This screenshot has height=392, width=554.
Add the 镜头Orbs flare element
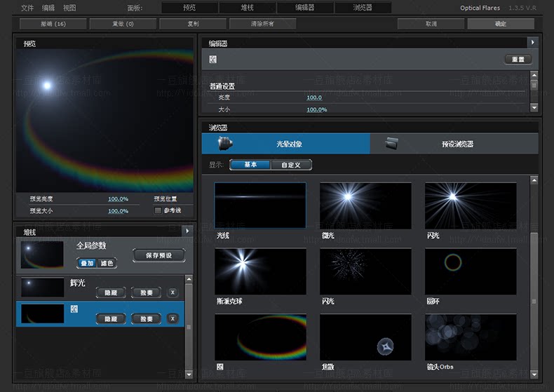tap(471, 337)
